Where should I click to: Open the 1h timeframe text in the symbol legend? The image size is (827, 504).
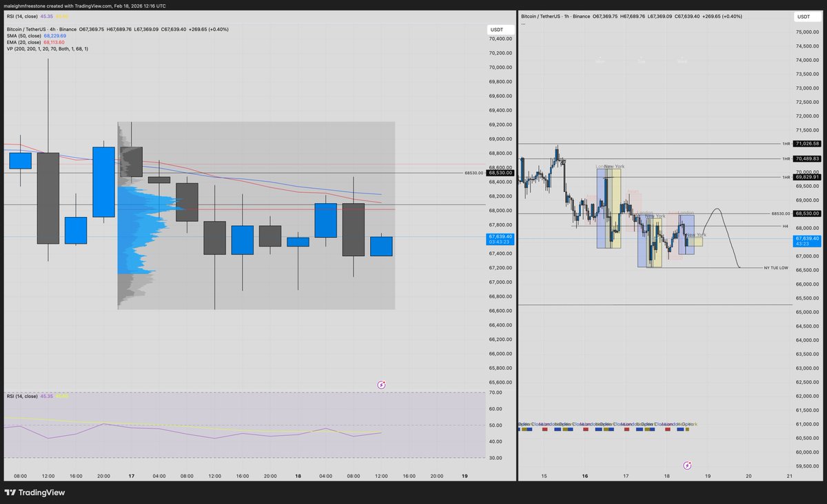(566, 16)
